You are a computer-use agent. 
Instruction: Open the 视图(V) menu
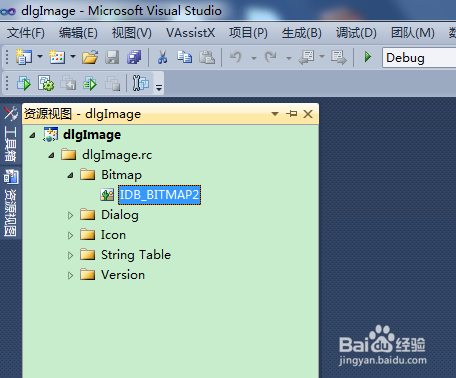(x=132, y=33)
